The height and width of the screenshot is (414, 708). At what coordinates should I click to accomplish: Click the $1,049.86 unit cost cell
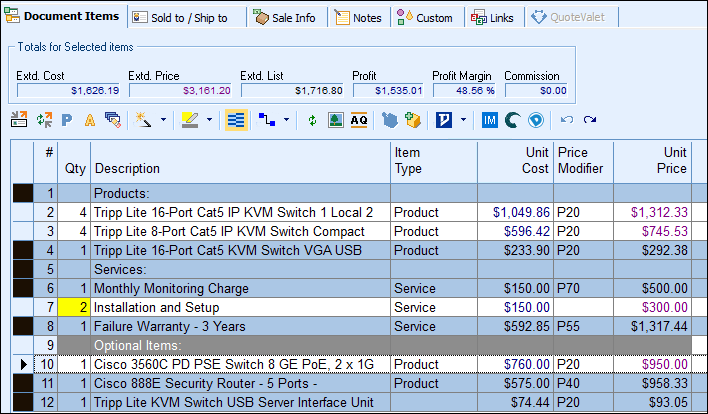point(515,212)
